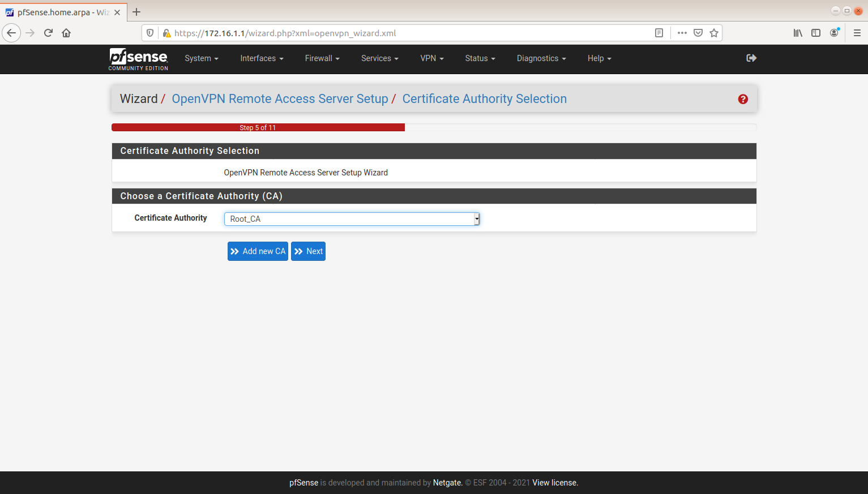Screen dimensions: 868x494
Task: Click the pfSense link in footer
Action: [x=303, y=483]
